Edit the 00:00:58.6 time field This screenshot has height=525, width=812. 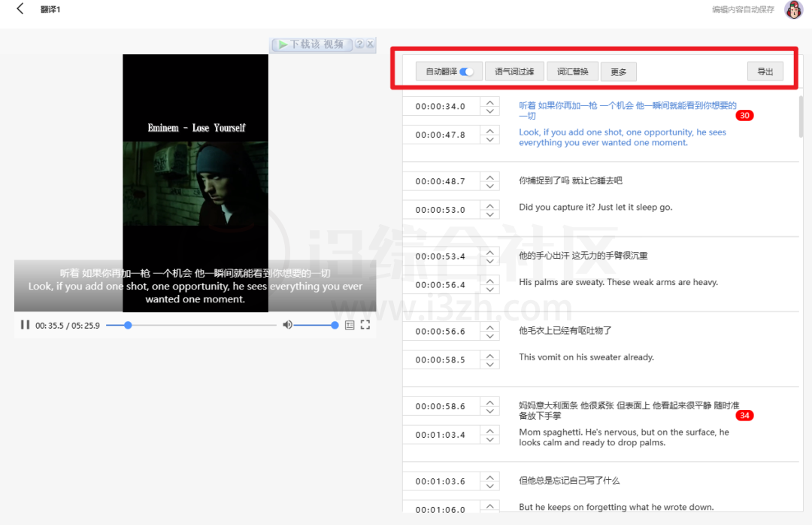(441, 406)
